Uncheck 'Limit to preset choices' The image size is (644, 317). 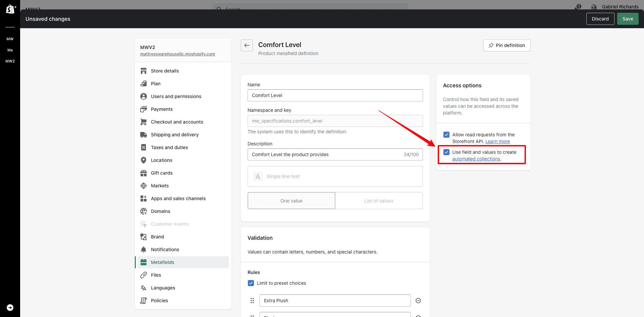(x=251, y=283)
